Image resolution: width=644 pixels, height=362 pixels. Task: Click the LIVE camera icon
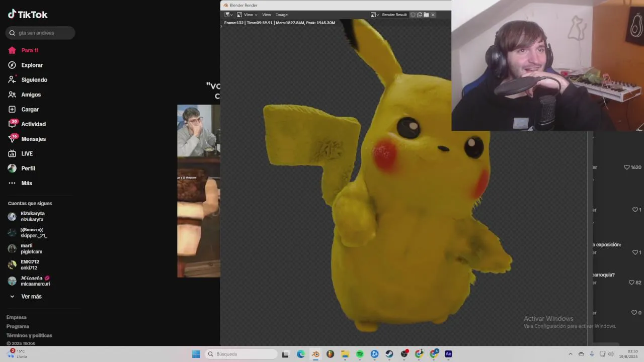pos(12,153)
